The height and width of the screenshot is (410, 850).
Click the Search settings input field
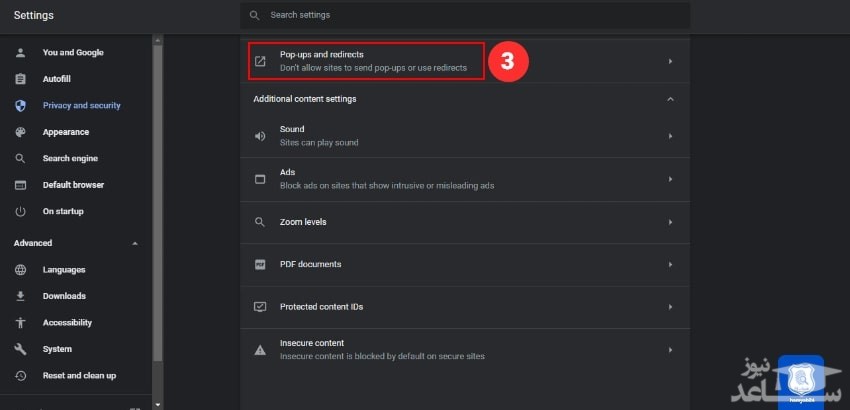[465, 15]
